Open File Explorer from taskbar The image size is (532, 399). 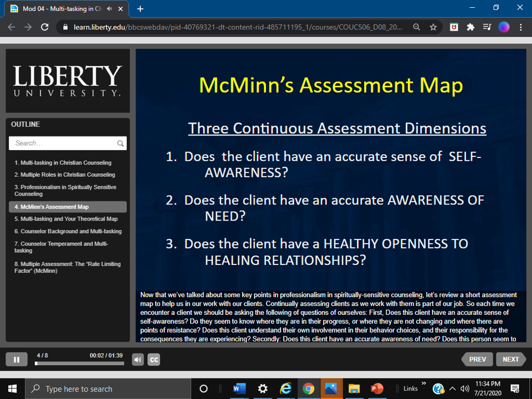(x=354, y=389)
